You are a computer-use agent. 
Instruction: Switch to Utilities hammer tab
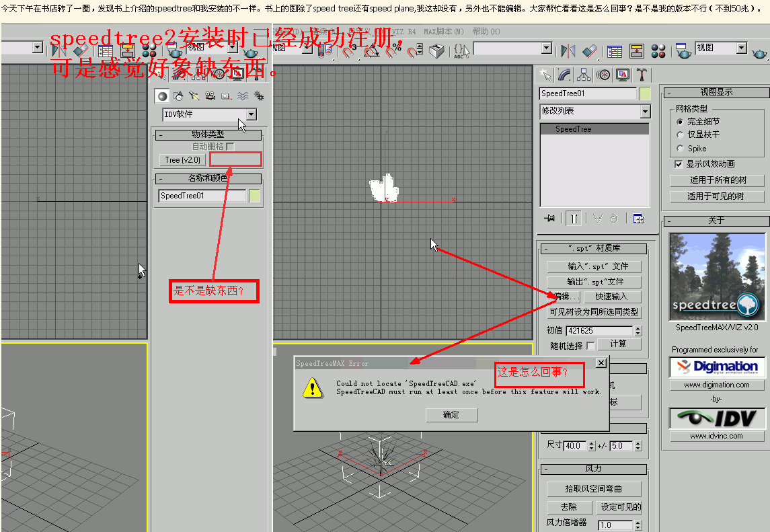[642, 75]
